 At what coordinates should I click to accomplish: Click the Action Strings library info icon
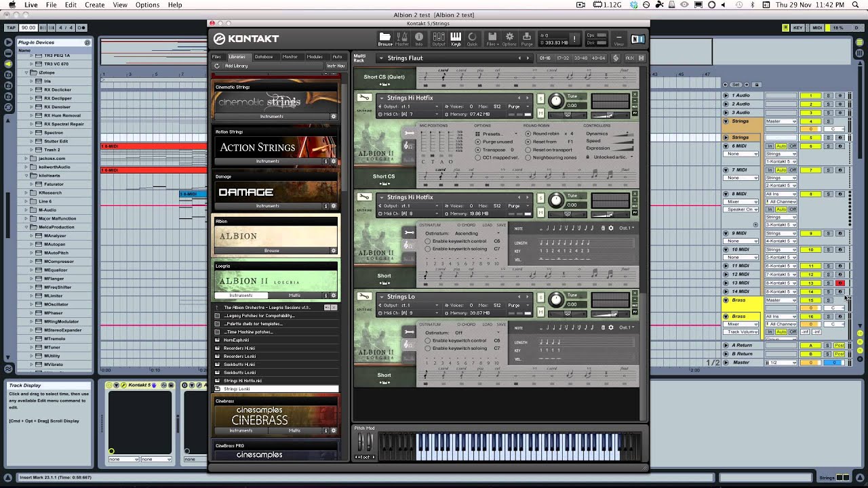[325, 161]
